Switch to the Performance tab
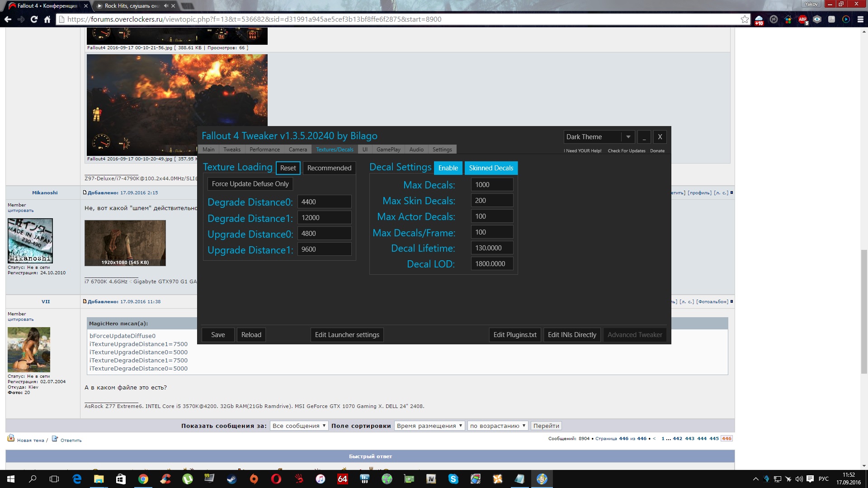 [x=264, y=150]
